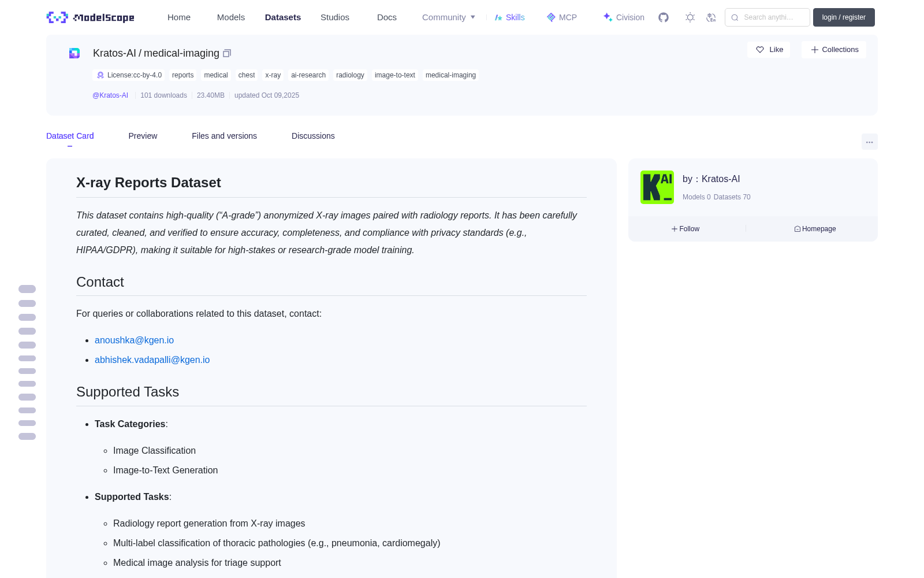924x578 pixels.
Task: Open the GitHub icon link
Action: (x=664, y=17)
